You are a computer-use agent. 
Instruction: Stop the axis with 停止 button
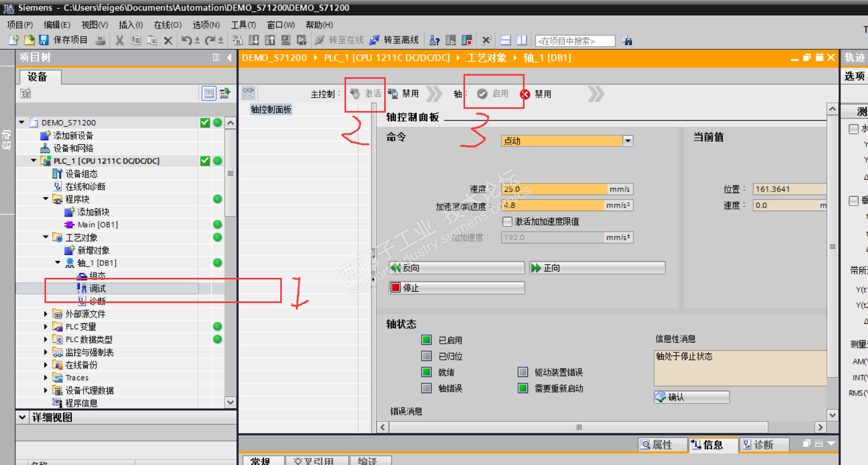tap(457, 288)
